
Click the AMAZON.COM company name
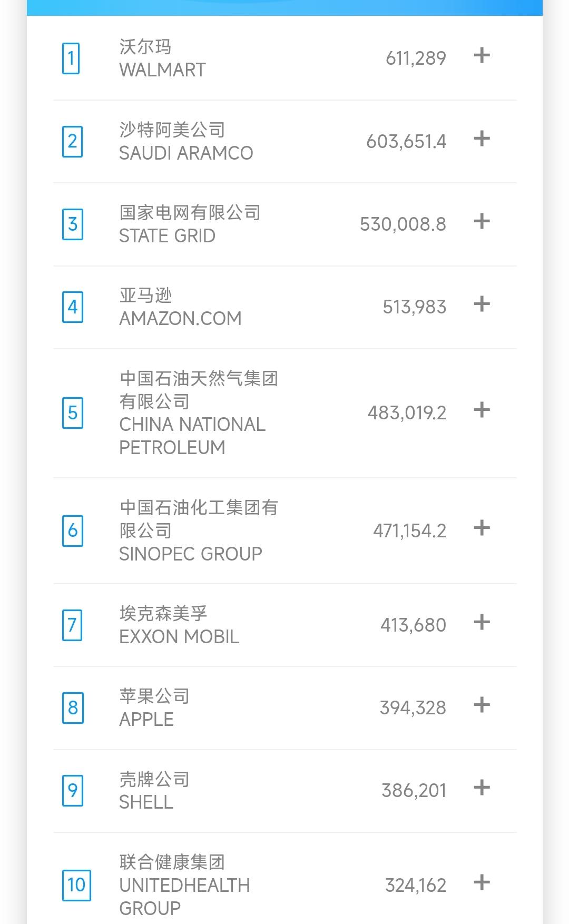click(180, 318)
